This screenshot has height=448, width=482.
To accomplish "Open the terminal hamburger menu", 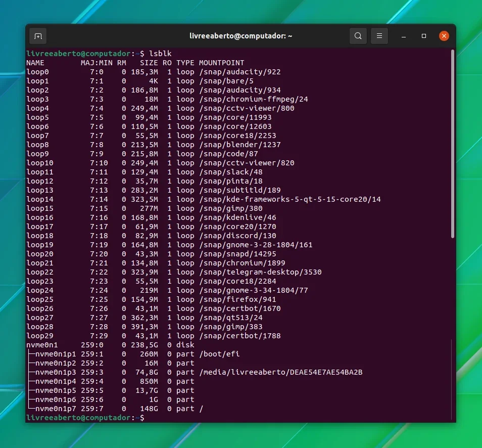I will coord(379,36).
